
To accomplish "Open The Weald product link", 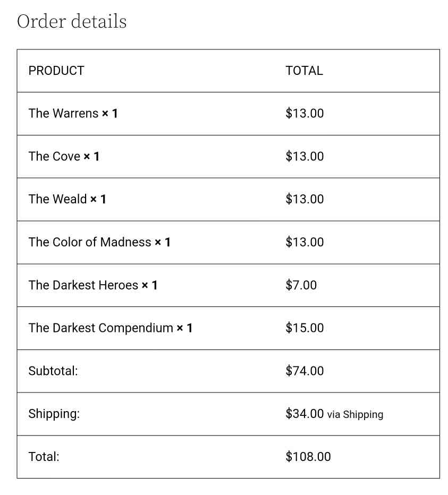I will point(57,199).
